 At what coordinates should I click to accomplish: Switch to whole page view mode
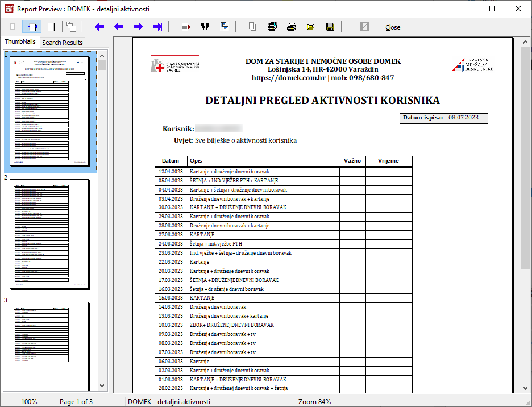(x=13, y=27)
